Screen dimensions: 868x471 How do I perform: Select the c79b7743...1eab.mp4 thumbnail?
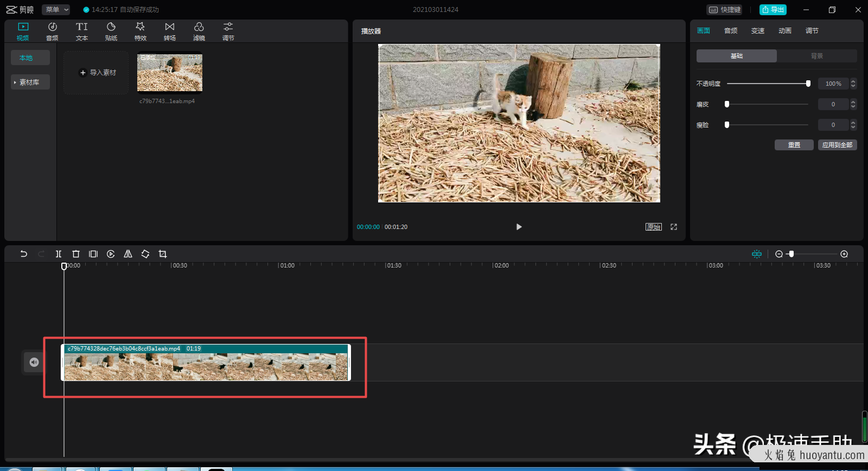click(x=170, y=73)
